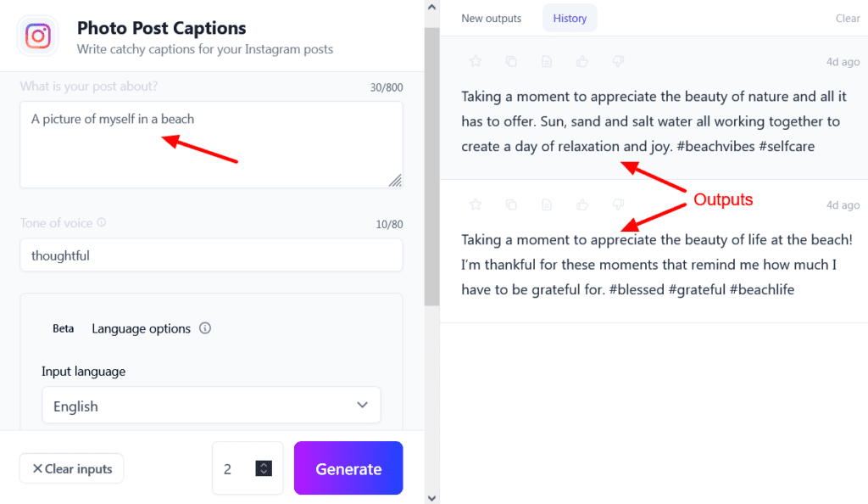Click the Tone of voice info icon
Image resolution: width=868 pixels, height=504 pixels.
(x=102, y=223)
